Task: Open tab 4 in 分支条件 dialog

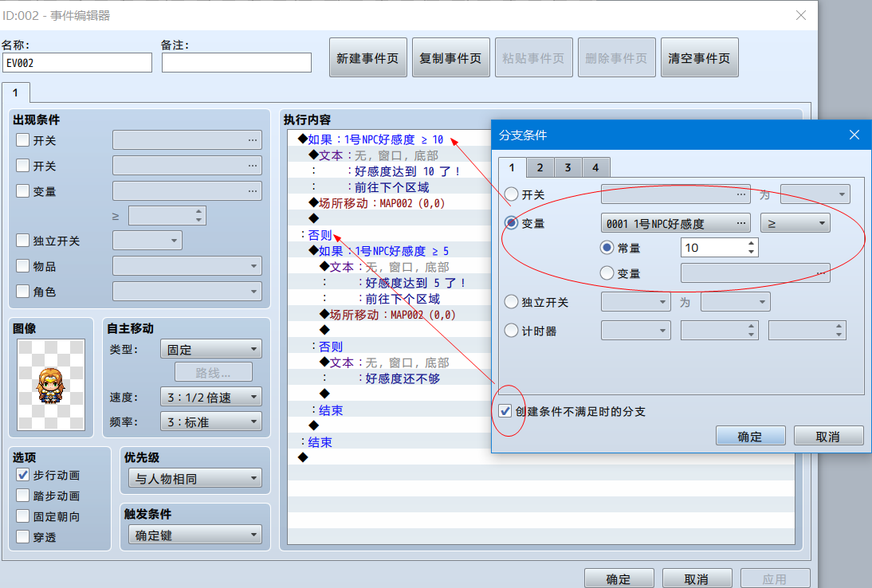Action: 595,167
